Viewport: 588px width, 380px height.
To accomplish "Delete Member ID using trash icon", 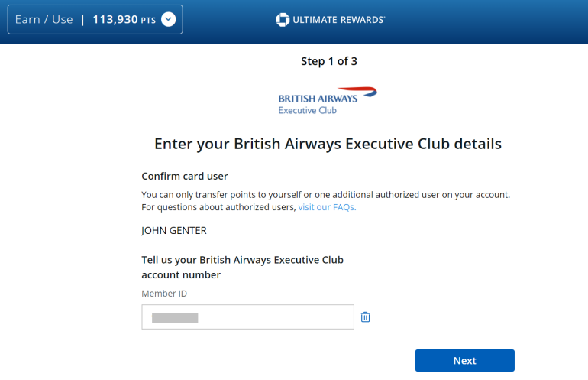I will 365,317.
